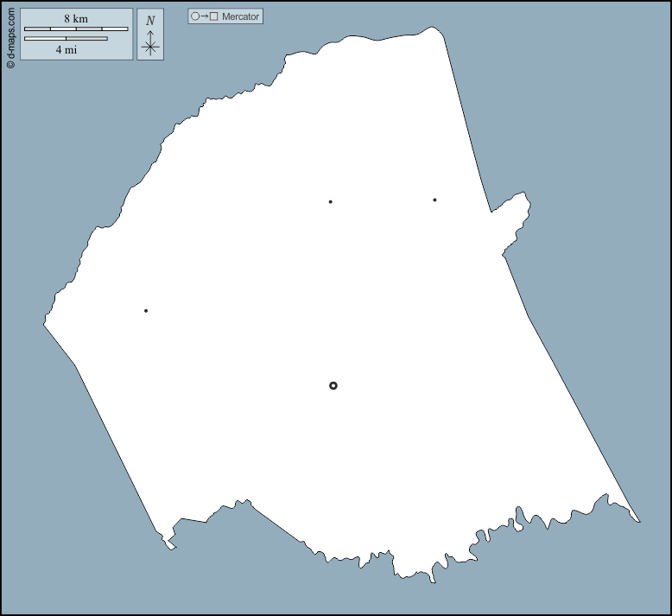Image resolution: width=672 pixels, height=616 pixels.
Task: Click the "8 km" scale text
Action: 76,19
